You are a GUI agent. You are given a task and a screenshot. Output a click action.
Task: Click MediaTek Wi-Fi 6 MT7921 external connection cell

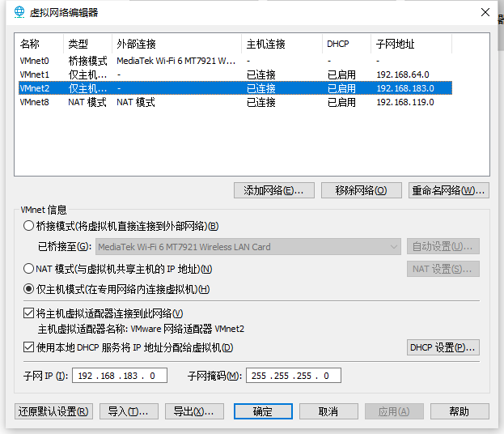176,61
